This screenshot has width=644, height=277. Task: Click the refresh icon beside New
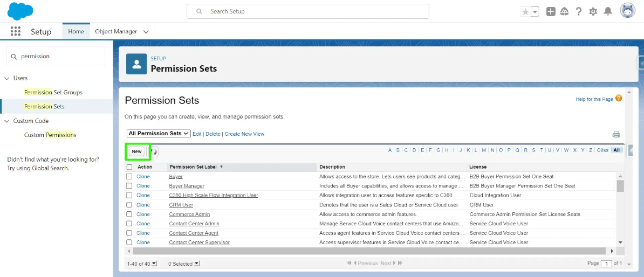coord(154,152)
